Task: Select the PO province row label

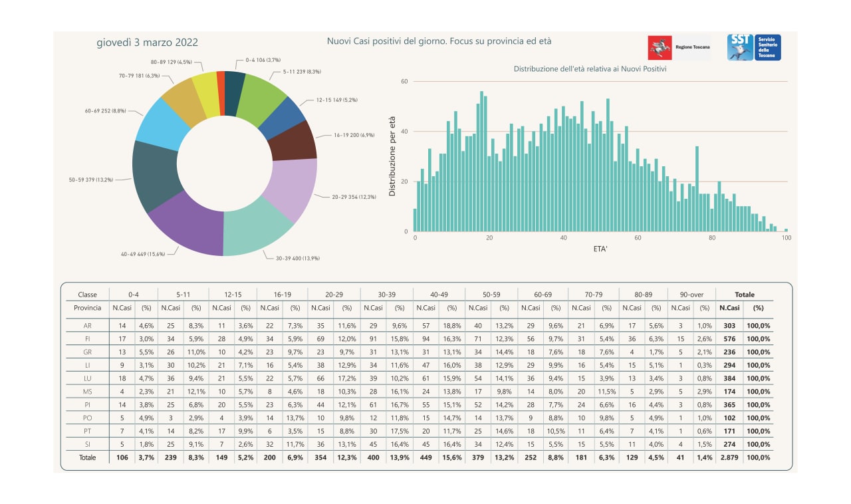Action: point(87,418)
